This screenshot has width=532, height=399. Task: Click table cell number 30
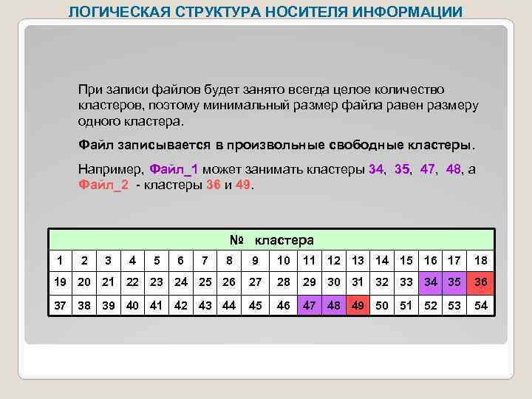tap(333, 282)
